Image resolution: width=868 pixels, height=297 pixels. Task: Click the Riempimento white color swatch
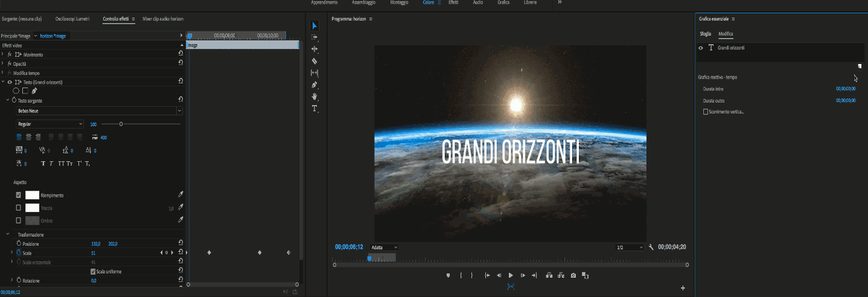coord(32,195)
